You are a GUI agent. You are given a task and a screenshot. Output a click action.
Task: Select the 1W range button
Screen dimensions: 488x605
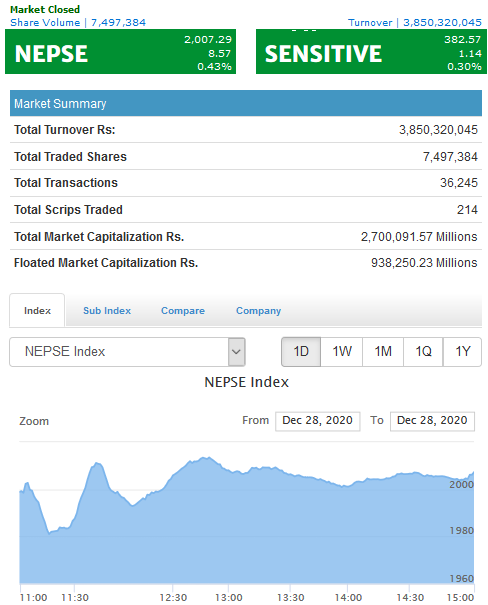tap(342, 352)
